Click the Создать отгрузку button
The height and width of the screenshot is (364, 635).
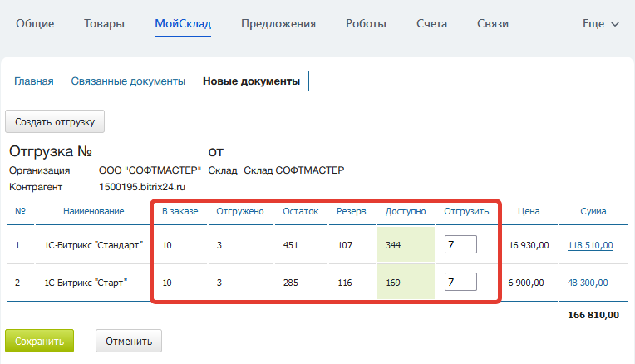click(x=55, y=121)
